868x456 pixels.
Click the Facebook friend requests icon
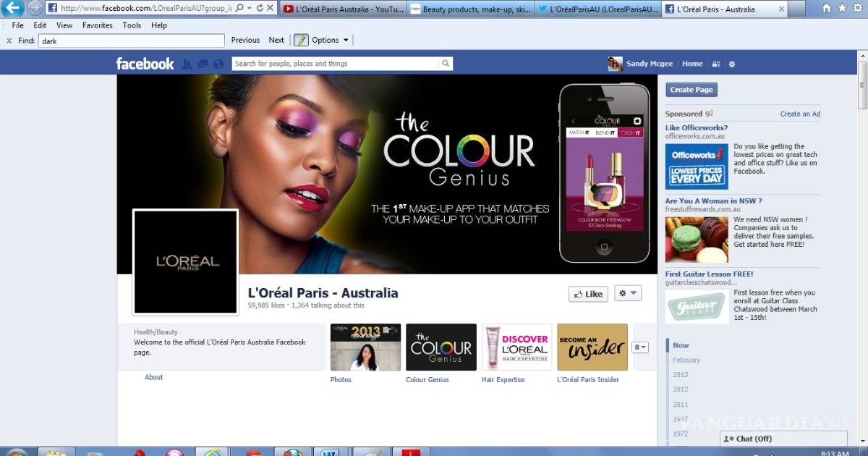(x=187, y=64)
